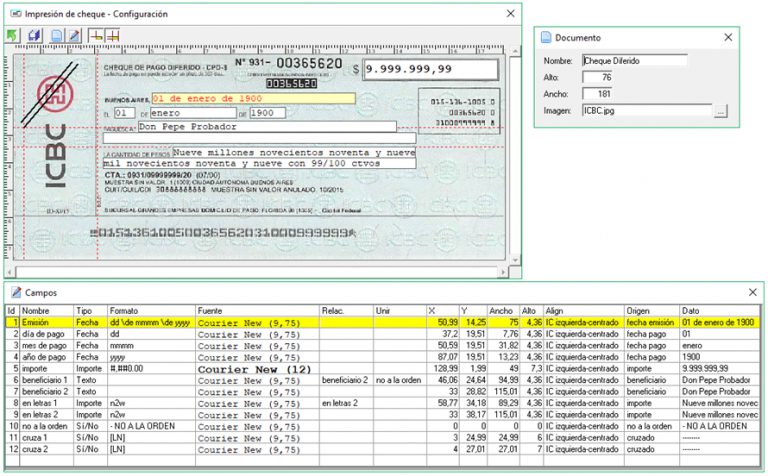The width and height of the screenshot is (768, 476).
Task: Click the vertical scrollbar up arrow of cheque preview
Action: tap(515, 51)
